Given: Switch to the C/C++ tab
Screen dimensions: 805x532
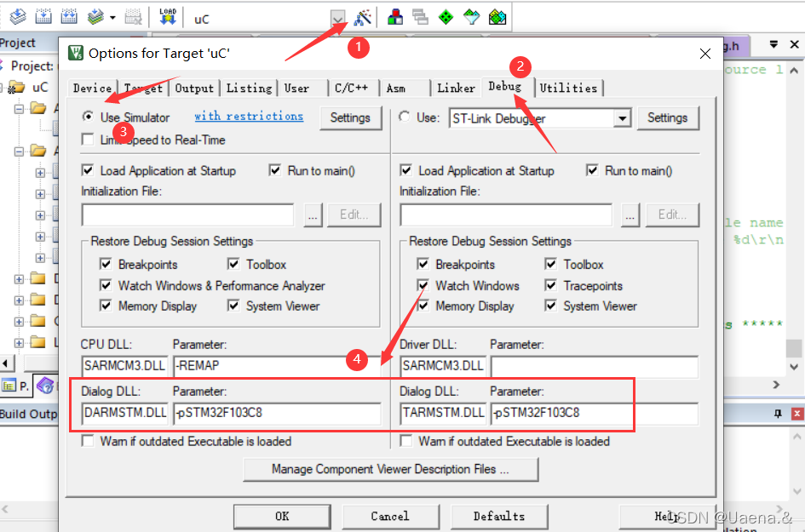Looking at the screenshot, I should point(352,89).
